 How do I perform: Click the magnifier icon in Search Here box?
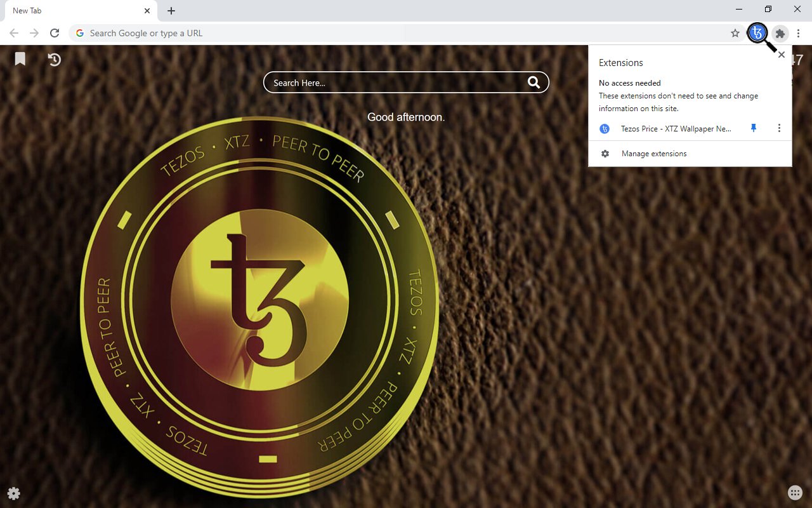point(534,83)
